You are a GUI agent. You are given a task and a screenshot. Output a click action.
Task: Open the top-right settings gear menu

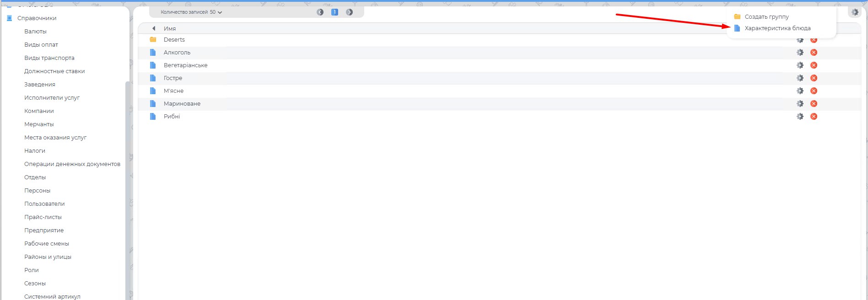(854, 12)
